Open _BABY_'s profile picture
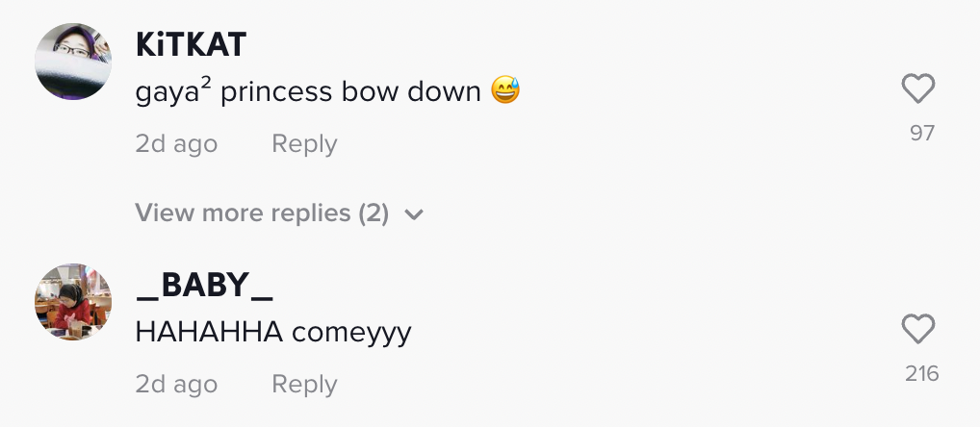This screenshot has width=980, height=427. pyautogui.click(x=74, y=302)
